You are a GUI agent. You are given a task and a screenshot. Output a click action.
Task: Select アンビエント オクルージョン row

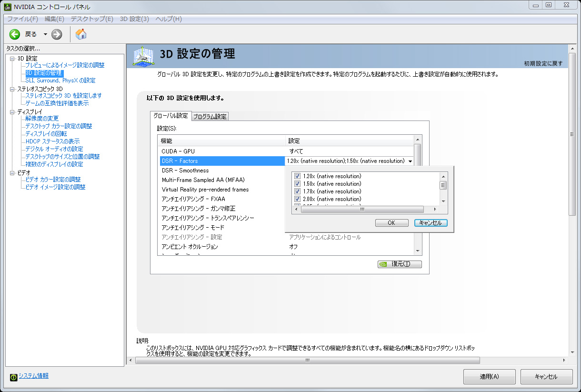point(286,247)
